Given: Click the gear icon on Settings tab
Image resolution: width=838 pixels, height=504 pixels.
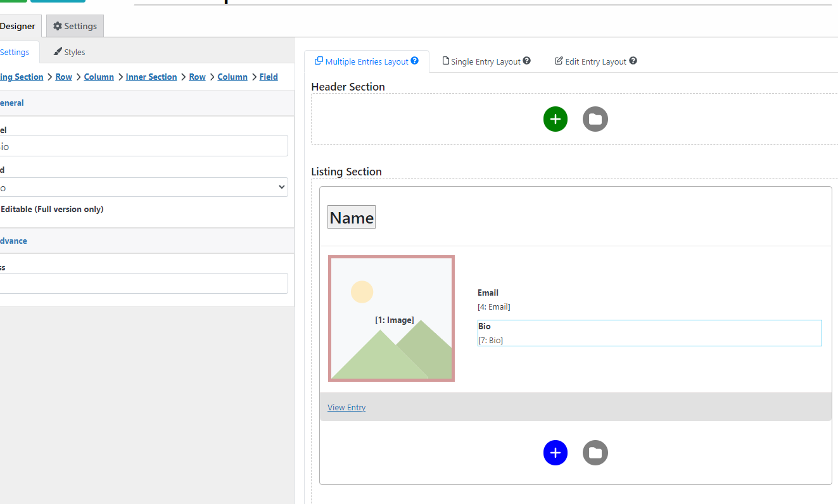Looking at the screenshot, I should (x=57, y=26).
